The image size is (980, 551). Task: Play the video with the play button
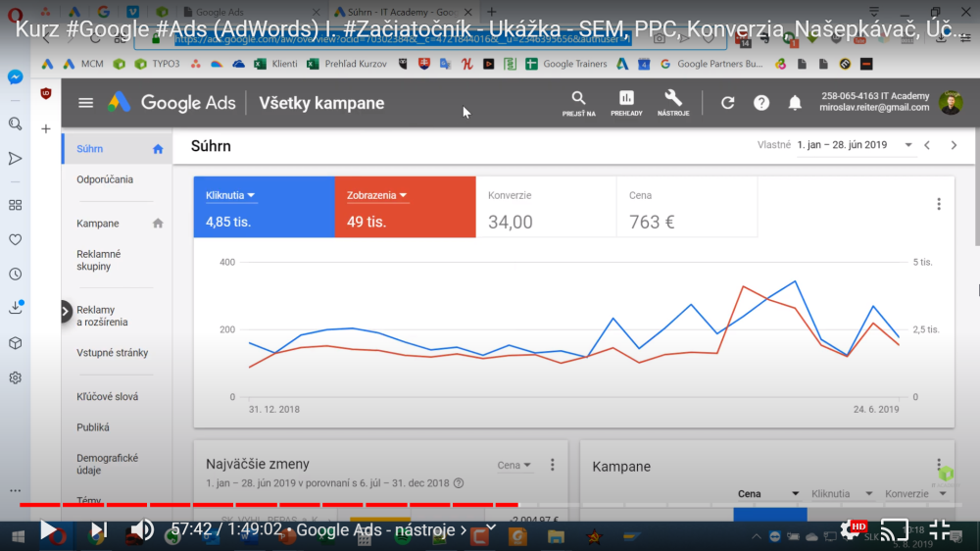48,530
